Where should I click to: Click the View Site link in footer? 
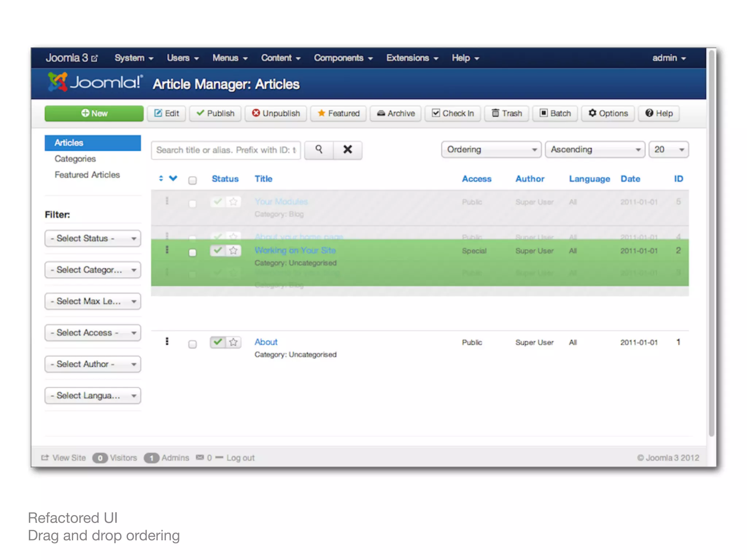pos(63,458)
